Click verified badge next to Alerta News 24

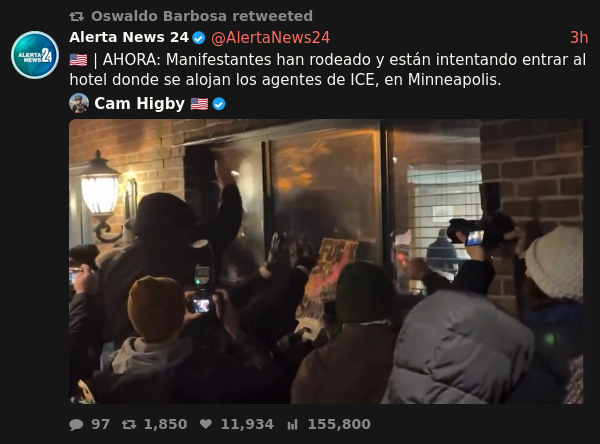(x=199, y=38)
